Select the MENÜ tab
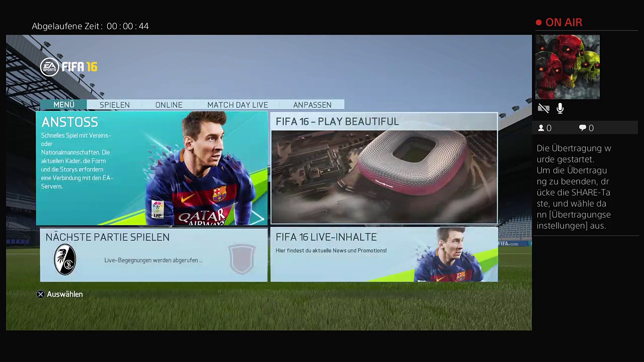Screen dimensions: 644x362 64,105
